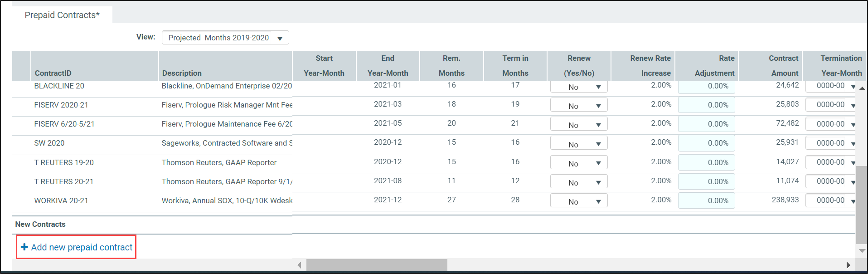Click the Term in Months column header

pos(515,66)
